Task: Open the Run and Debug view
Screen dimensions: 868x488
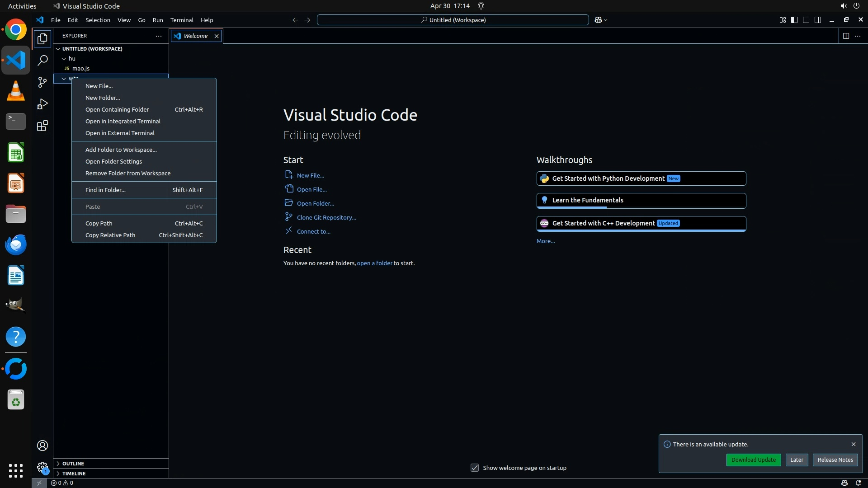Action: [x=42, y=104]
